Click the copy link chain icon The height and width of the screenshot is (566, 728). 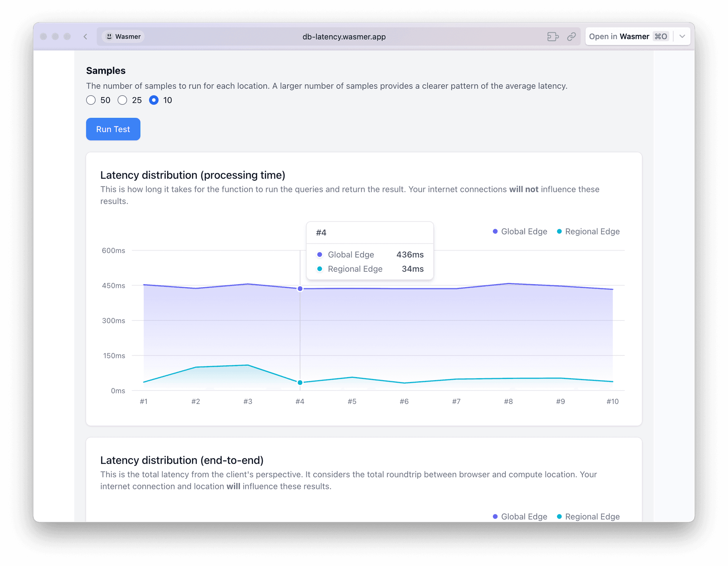(571, 36)
